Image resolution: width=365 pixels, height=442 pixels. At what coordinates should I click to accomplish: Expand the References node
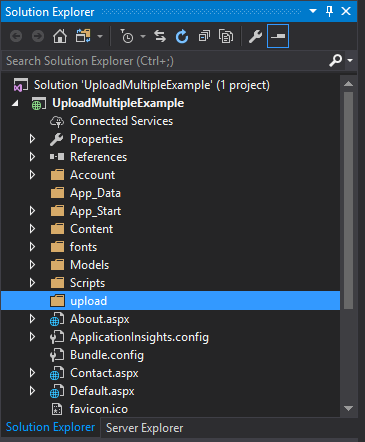click(32, 157)
